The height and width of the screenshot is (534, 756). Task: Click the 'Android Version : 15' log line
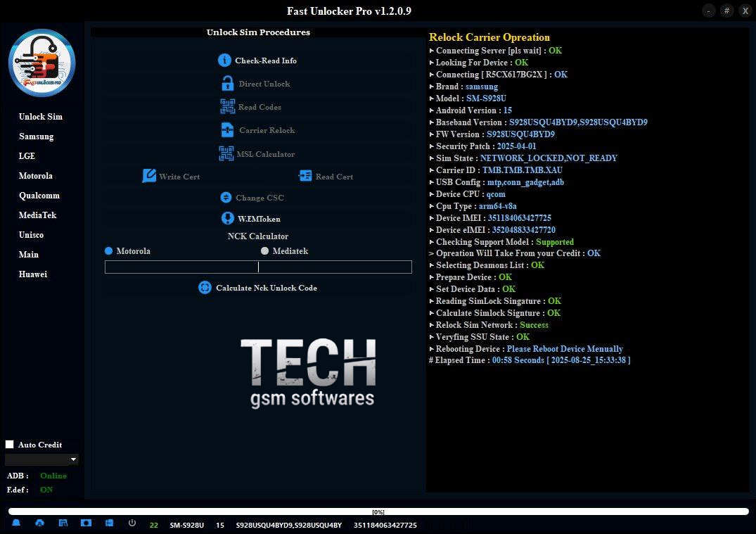tap(470, 110)
